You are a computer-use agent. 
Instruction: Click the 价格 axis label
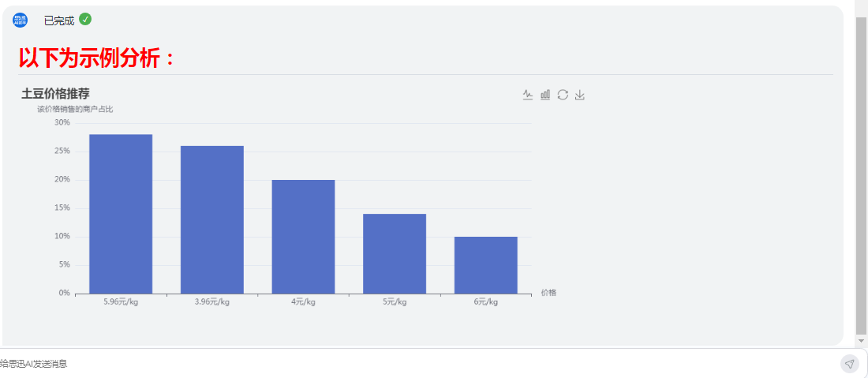click(548, 293)
